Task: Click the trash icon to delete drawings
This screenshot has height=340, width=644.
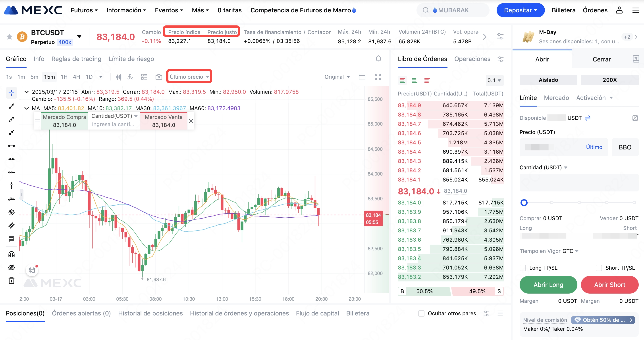Action: [12, 281]
